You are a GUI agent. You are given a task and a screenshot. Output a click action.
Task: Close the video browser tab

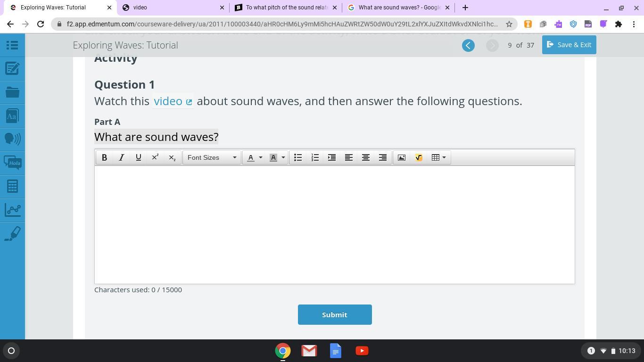(222, 8)
